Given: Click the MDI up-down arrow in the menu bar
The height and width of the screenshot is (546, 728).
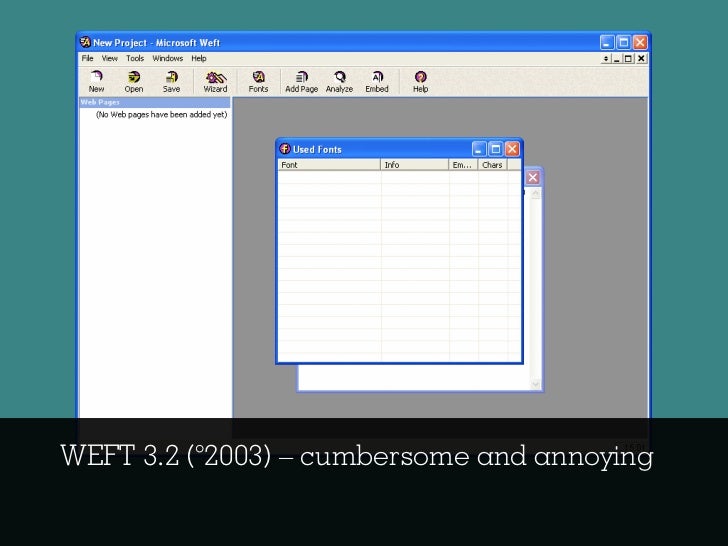Looking at the screenshot, I should tap(605, 58).
